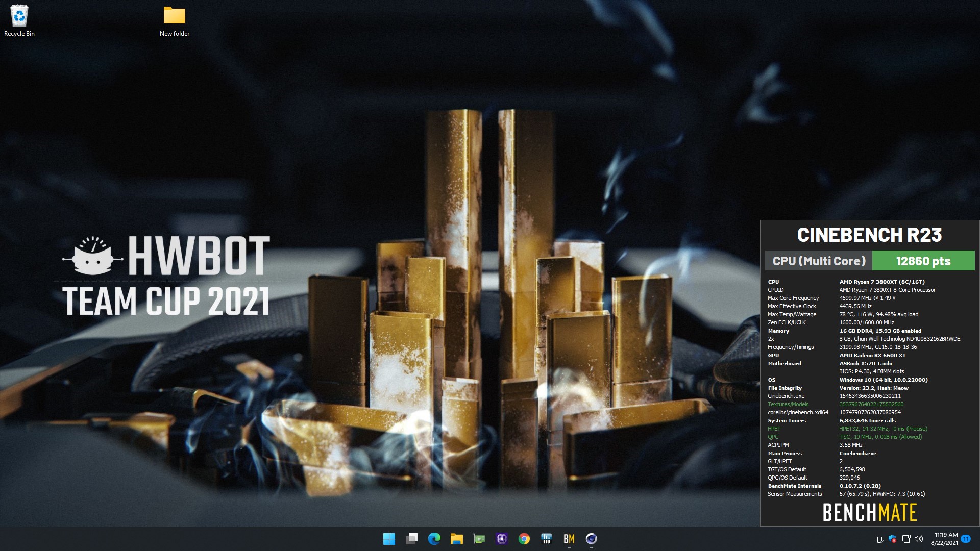
Task: Click the 'Windows 10 (64 bit, 10.0.22000)' value
Action: click(x=884, y=380)
